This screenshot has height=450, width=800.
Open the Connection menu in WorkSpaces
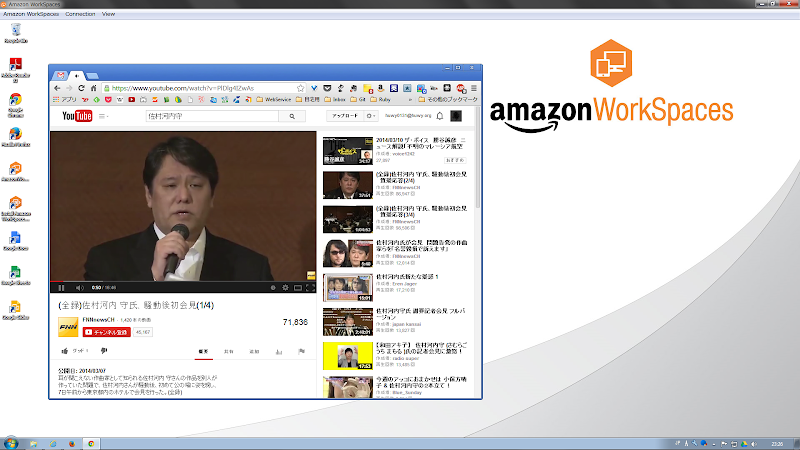[x=80, y=14]
